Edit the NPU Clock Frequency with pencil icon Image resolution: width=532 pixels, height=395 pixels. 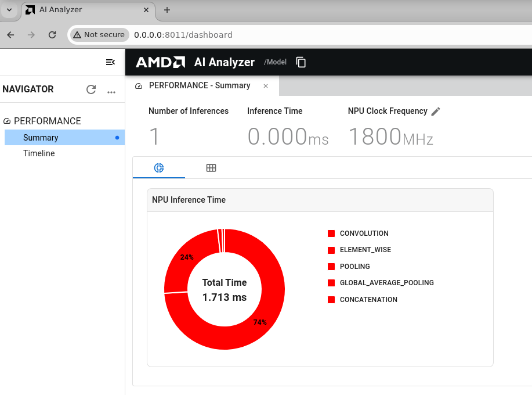click(436, 112)
